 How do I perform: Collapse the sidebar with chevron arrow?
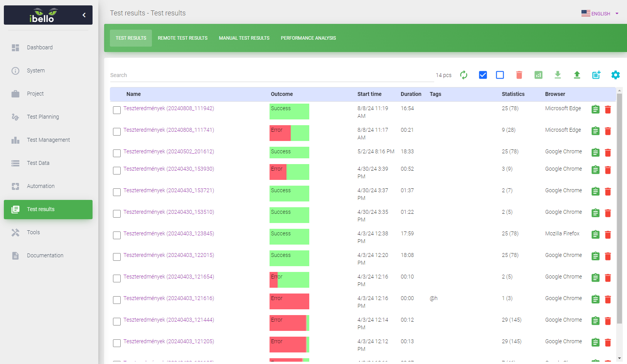[x=84, y=15]
